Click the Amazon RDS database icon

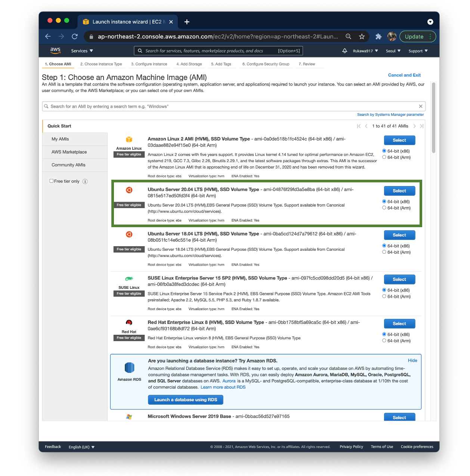click(x=129, y=368)
